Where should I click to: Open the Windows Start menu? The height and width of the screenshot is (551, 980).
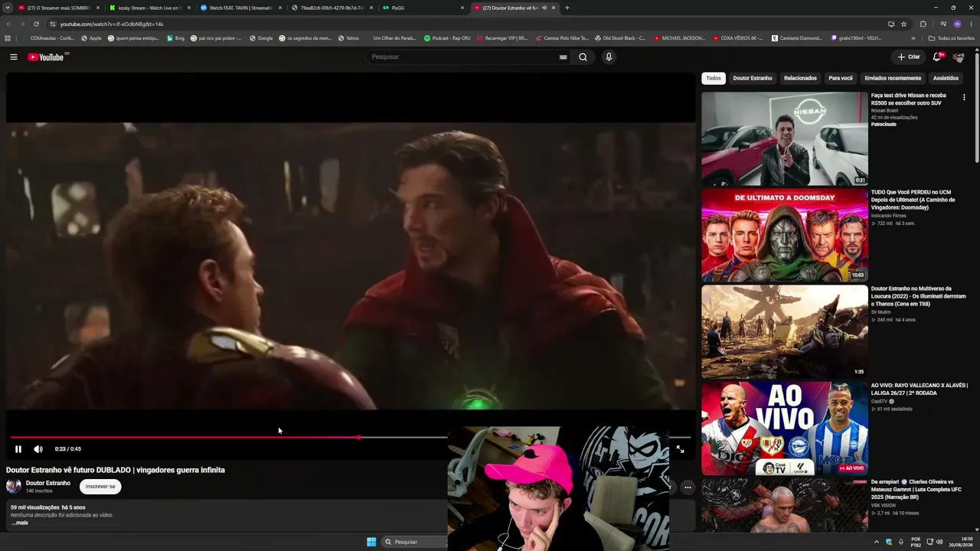click(371, 542)
